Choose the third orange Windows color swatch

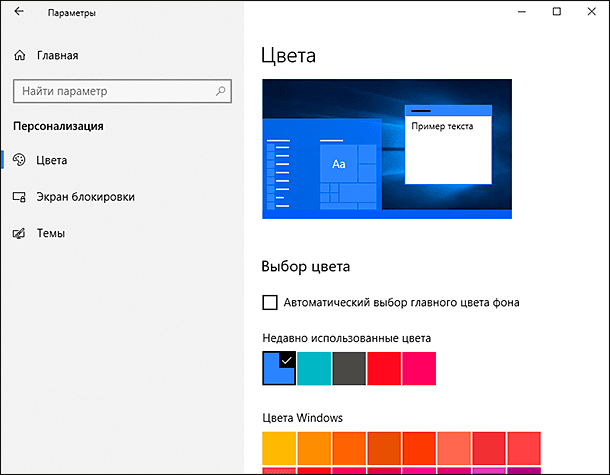pos(349,448)
